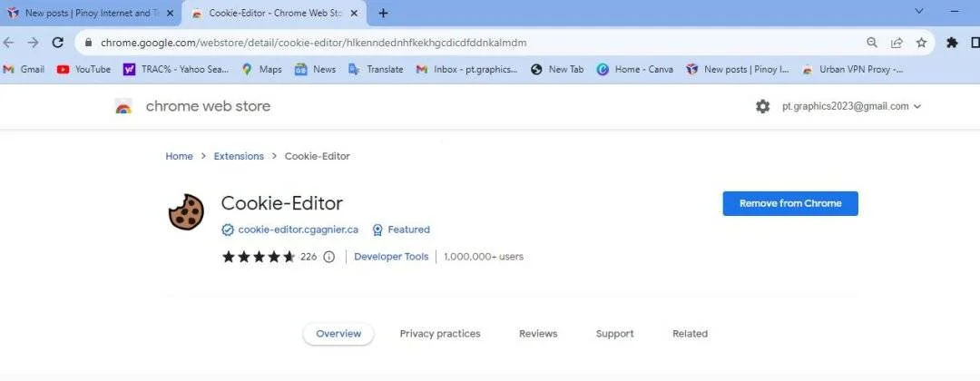Click the 226 ratings count

point(309,257)
